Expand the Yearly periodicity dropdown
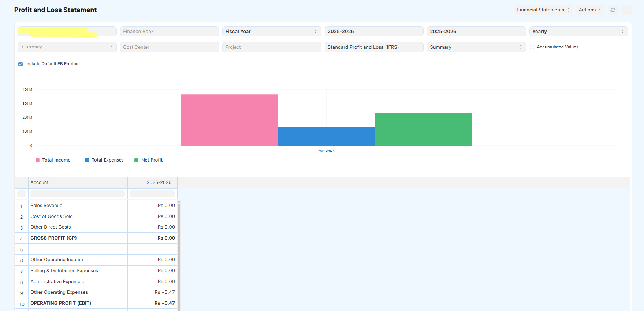 (578, 32)
